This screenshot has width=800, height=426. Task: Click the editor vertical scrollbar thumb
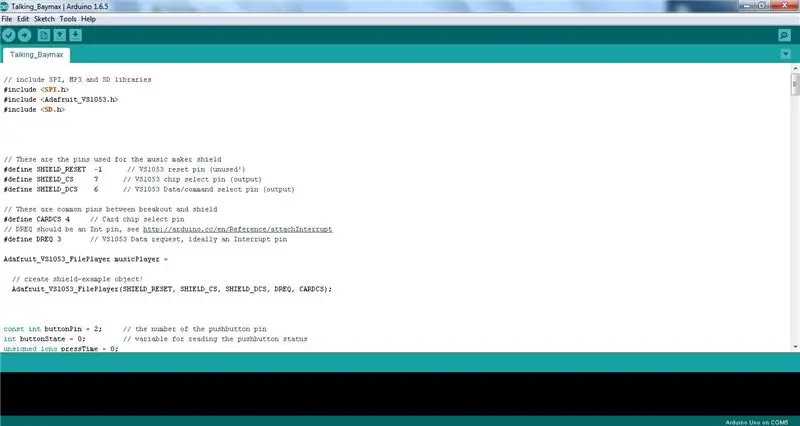[795, 84]
